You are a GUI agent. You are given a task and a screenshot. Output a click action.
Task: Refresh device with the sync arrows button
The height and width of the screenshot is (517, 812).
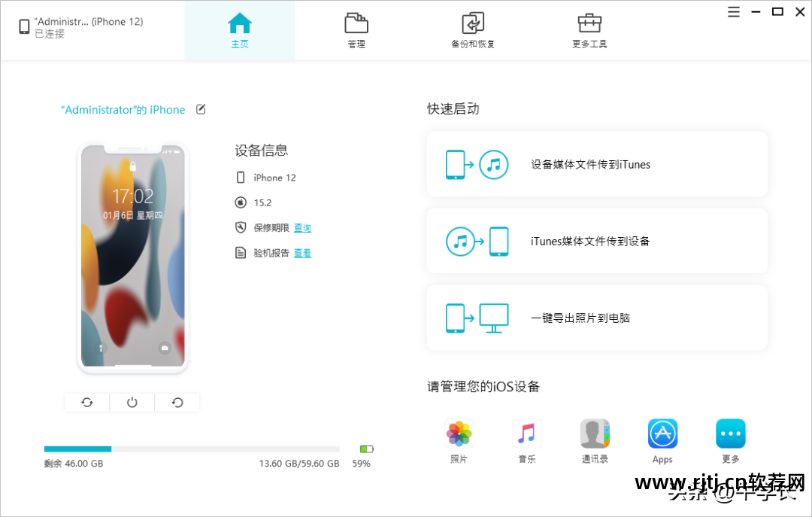click(87, 403)
